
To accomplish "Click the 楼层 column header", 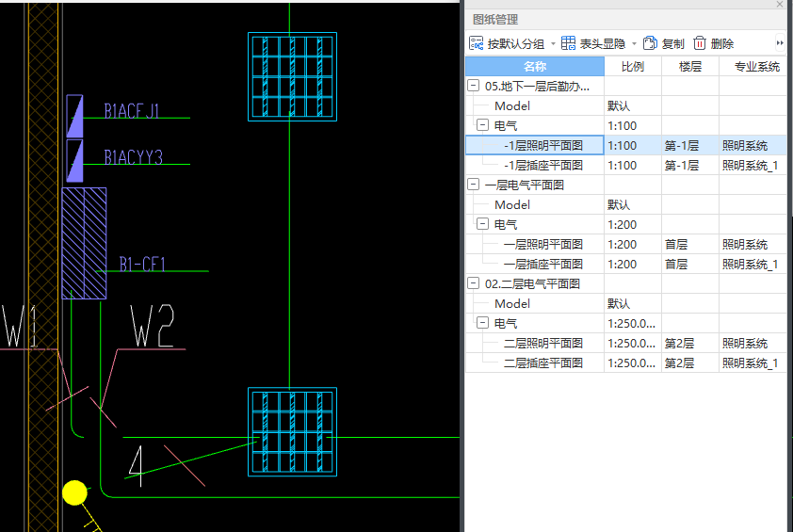I will click(690, 66).
